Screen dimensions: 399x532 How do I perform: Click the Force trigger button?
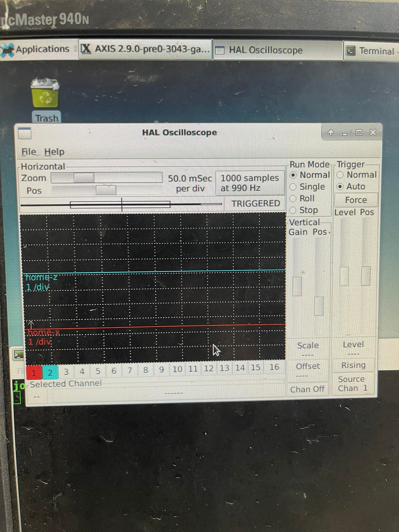click(356, 200)
